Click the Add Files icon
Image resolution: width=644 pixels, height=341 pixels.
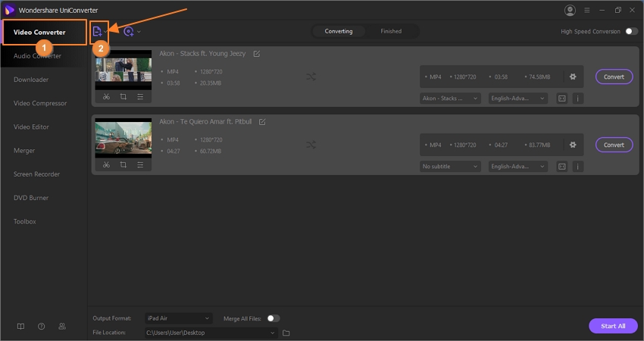point(97,32)
